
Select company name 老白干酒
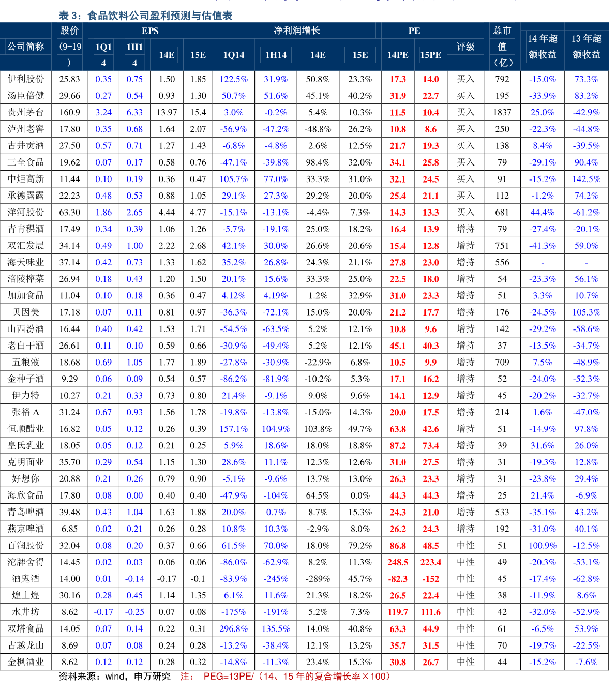(26, 345)
